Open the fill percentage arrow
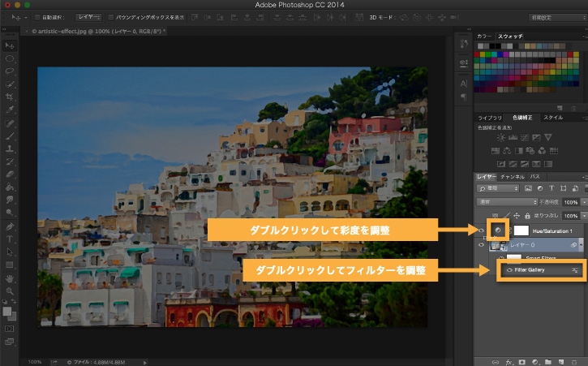 [584, 216]
